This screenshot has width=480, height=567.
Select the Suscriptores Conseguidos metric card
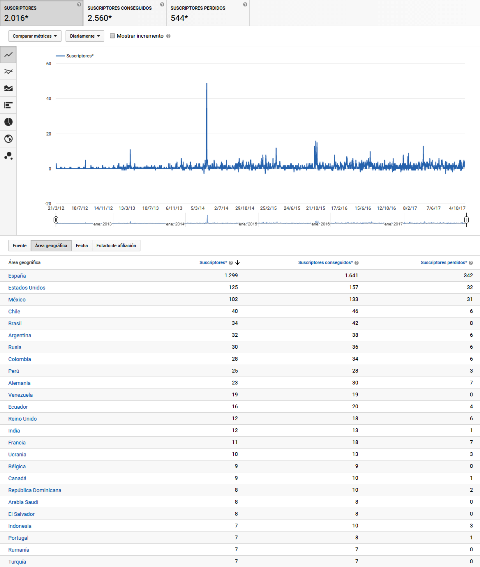125,13
